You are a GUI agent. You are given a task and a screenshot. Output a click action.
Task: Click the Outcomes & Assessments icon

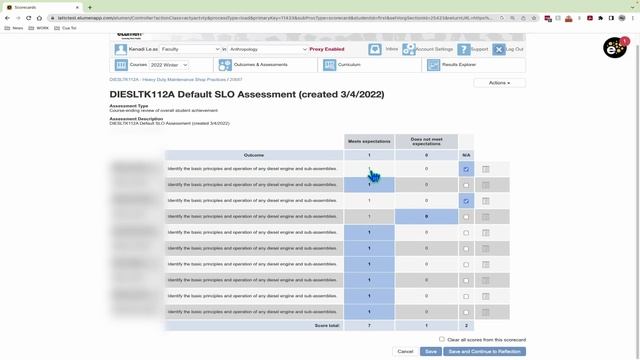[x=225, y=65]
